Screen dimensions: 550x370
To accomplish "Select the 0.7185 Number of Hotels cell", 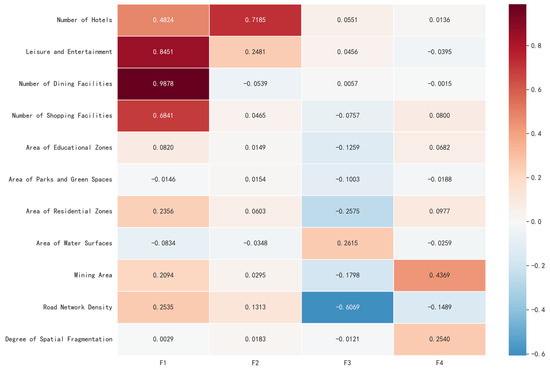I will click(255, 20).
